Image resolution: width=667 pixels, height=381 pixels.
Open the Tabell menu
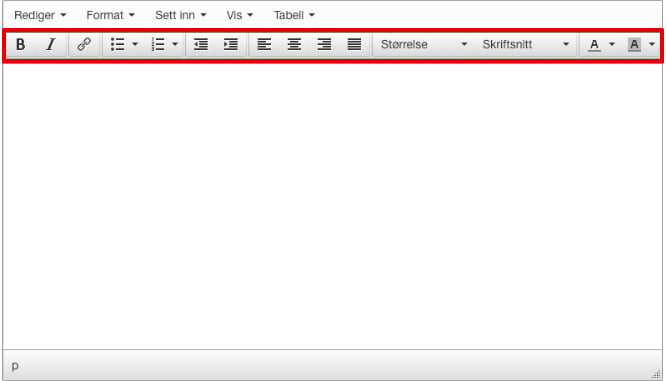(x=294, y=15)
